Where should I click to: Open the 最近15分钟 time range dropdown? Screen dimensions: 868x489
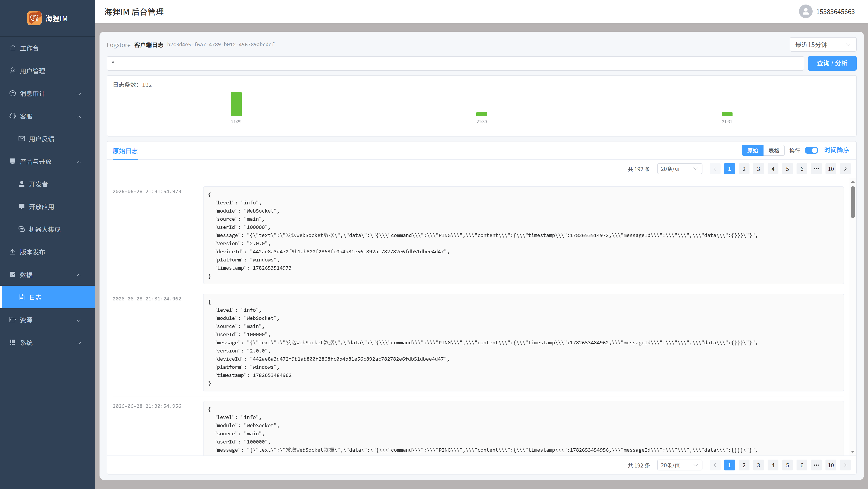tap(823, 45)
